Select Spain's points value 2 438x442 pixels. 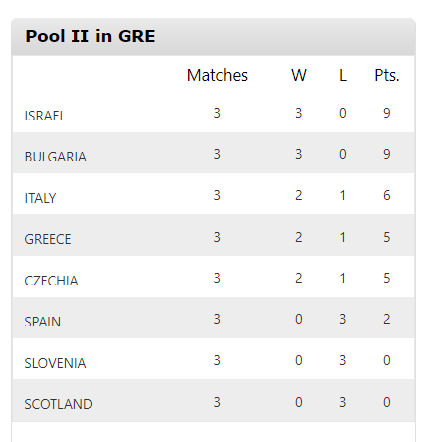[387, 319]
